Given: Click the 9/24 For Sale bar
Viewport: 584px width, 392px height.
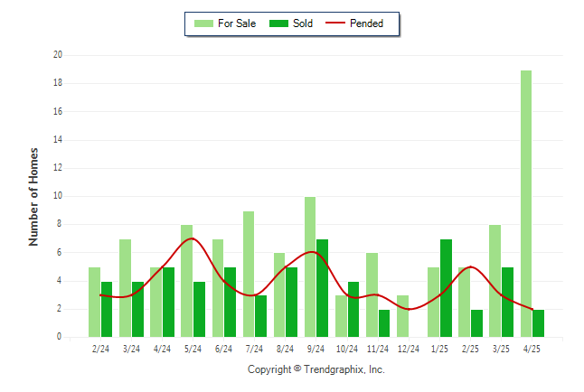Looking at the screenshot, I should [x=310, y=267].
